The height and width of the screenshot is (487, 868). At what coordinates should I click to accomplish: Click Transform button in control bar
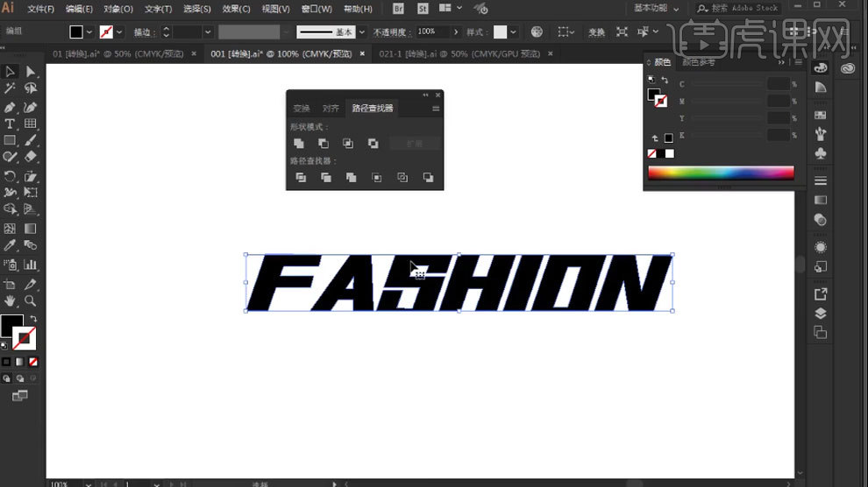click(x=596, y=32)
